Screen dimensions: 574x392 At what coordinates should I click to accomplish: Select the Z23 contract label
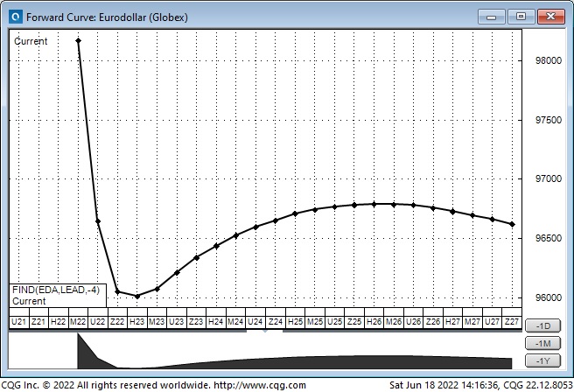(196, 322)
